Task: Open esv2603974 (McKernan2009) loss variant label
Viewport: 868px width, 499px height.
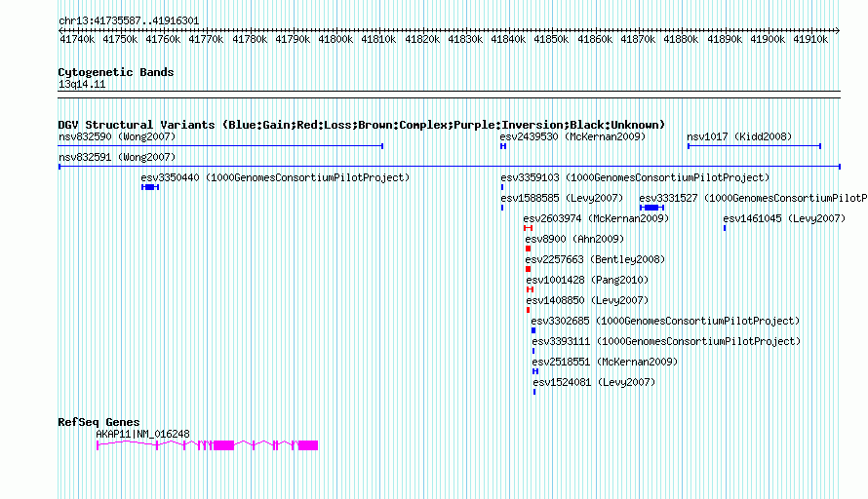Action: point(596,218)
